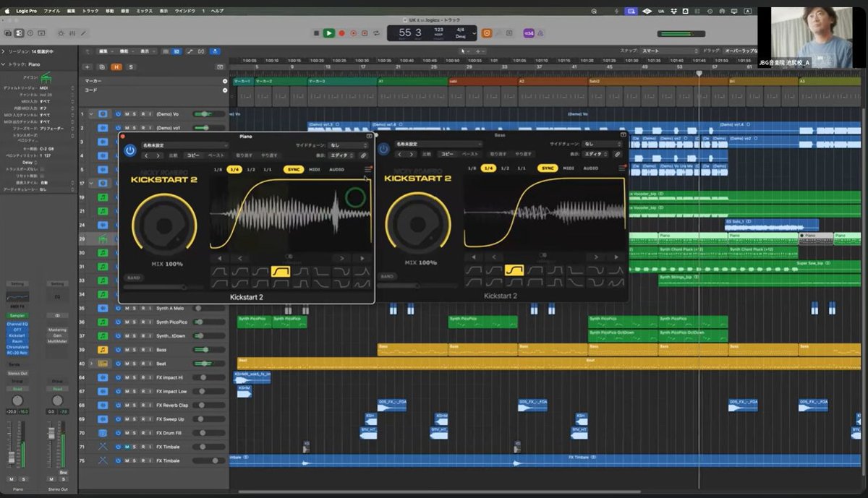868x498 pixels.
Task: Toggle BAND button in Bass Kickstart 2
Action: [x=388, y=277]
